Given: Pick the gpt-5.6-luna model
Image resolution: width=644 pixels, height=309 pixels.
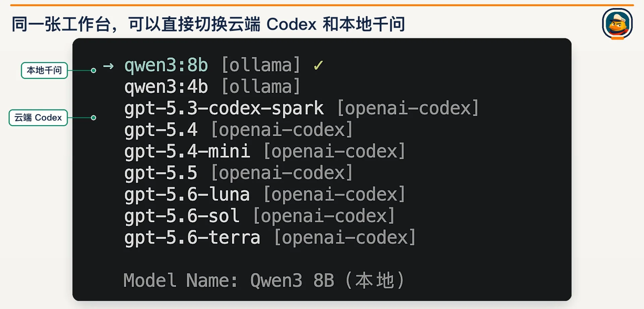Looking at the screenshot, I should pyautogui.click(x=265, y=195).
